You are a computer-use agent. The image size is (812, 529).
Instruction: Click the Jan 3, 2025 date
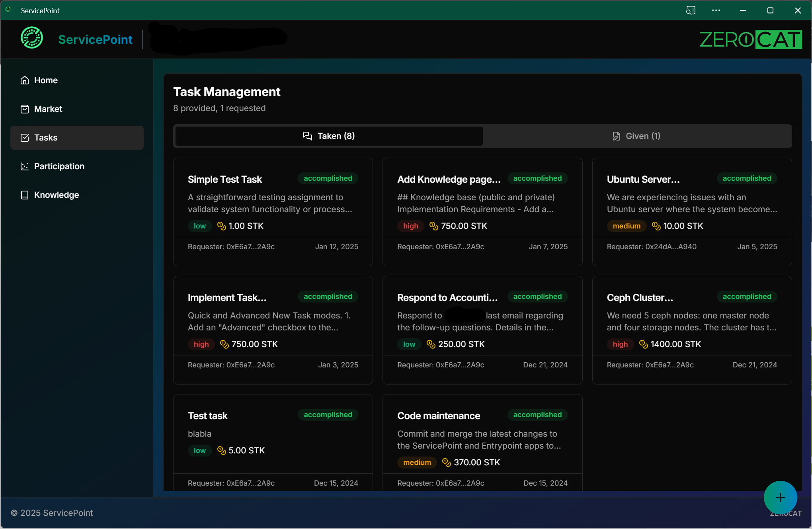coord(338,365)
